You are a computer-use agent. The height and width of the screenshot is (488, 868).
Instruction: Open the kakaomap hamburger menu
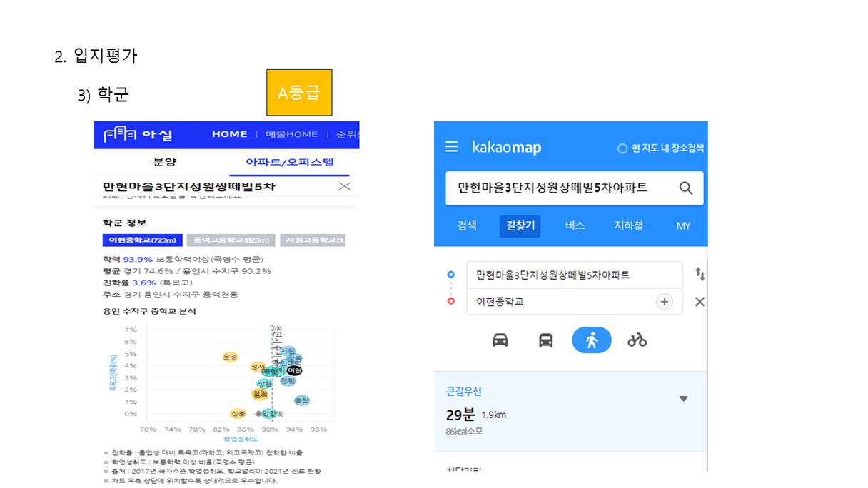[451, 147]
